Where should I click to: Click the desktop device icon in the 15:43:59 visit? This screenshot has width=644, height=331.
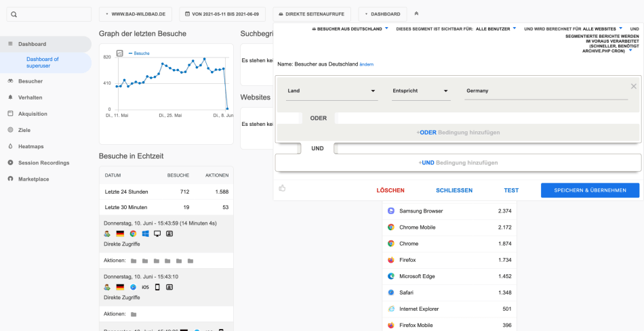point(157,234)
